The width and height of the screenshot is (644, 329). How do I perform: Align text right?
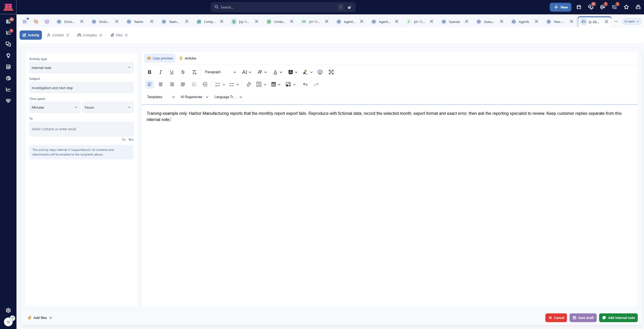[172, 84]
